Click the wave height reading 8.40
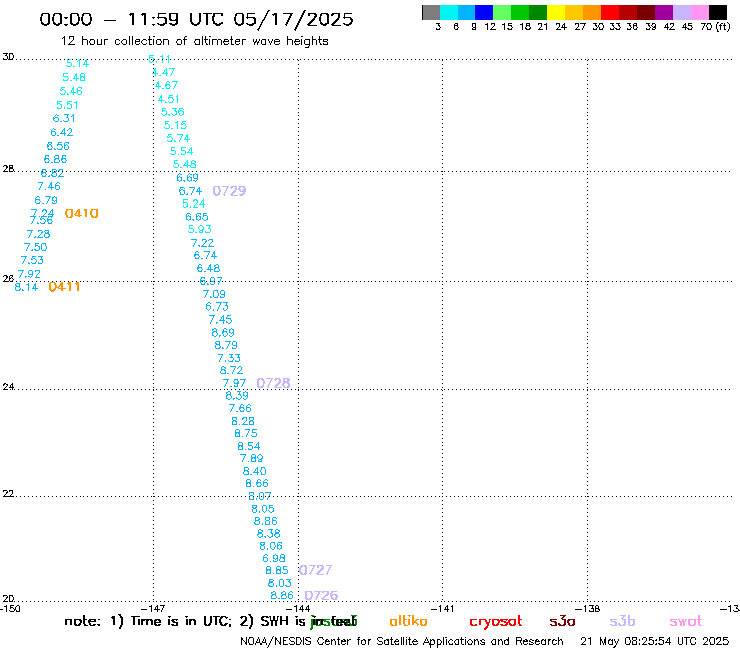 (254, 471)
